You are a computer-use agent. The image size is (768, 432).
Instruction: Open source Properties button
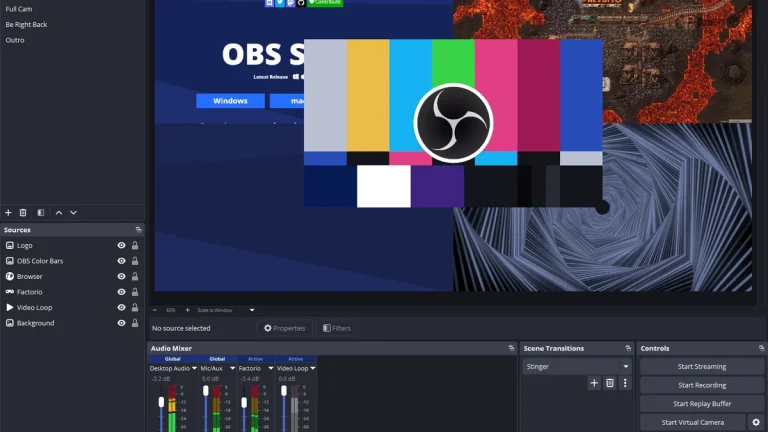click(285, 328)
